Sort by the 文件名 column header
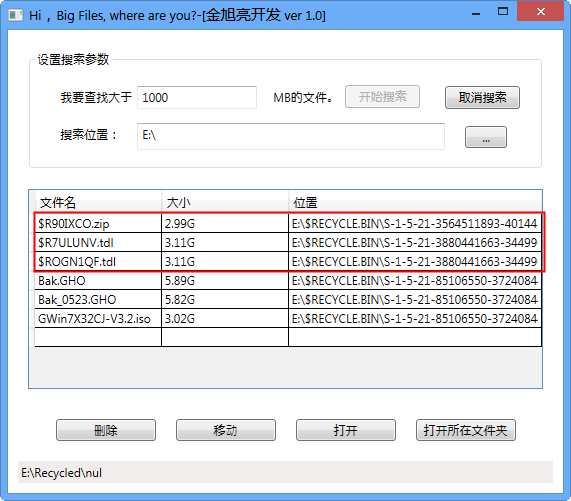This screenshot has width=571, height=501. [98, 202]
